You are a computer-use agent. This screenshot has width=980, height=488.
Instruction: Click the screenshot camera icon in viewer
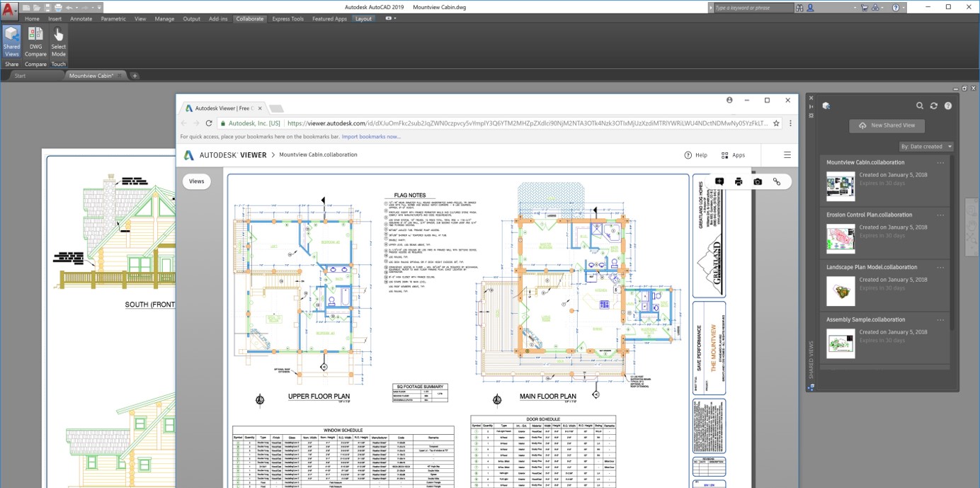coord(758,181)
